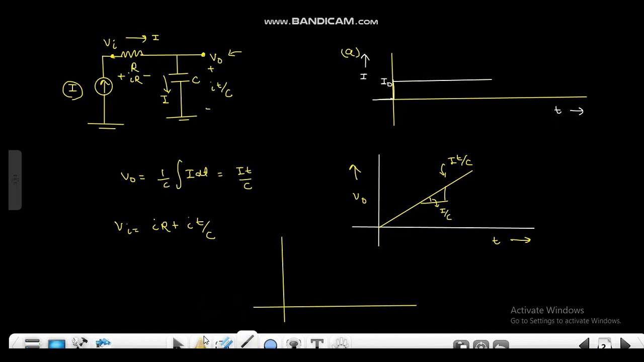The image size is (644, 362).
Task: Click the clipboard paste icon
Action: (x=461, y=345)
